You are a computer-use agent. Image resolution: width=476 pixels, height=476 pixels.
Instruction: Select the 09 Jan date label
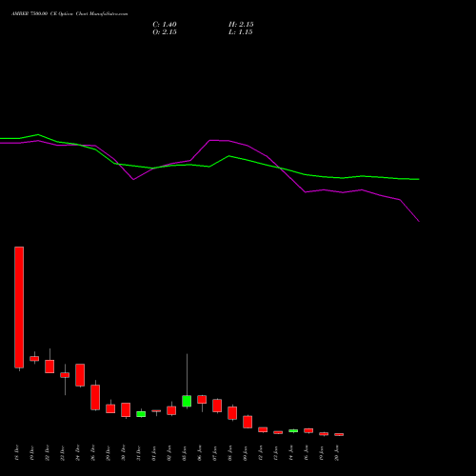(246, 453)
